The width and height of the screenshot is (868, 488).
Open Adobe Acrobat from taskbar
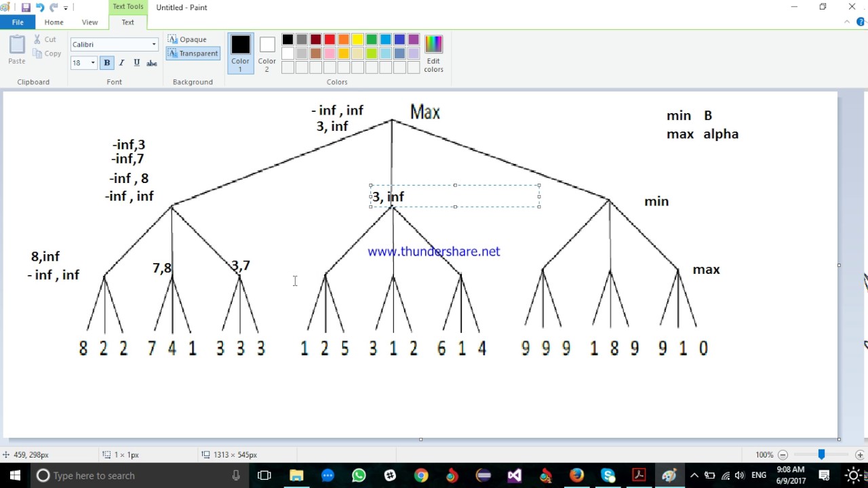click(639, 475)
